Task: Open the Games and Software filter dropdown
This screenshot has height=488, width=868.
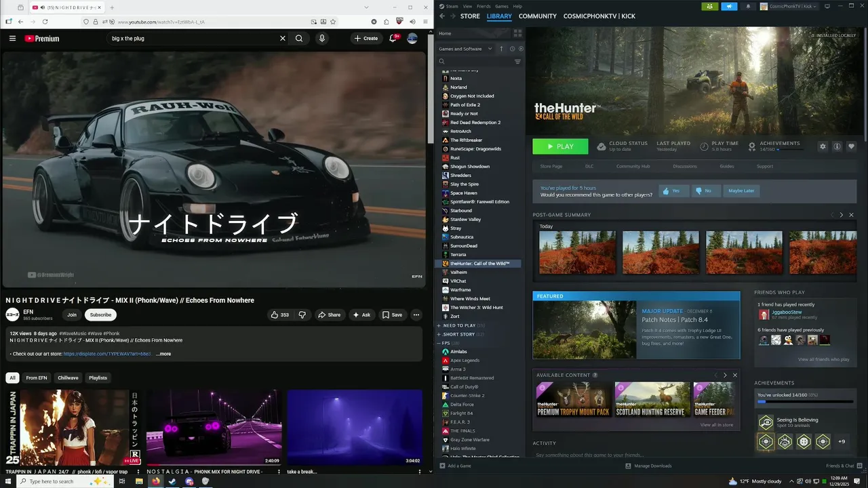Action: (x=466, y=49)
